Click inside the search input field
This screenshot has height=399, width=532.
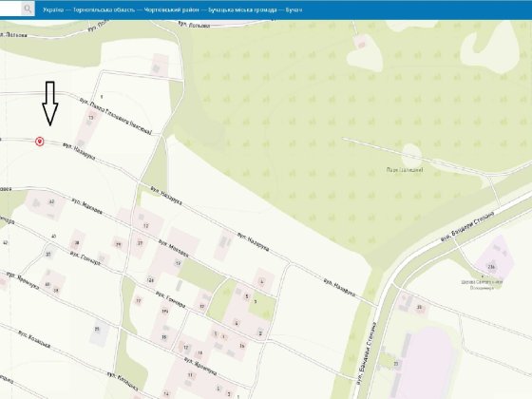[x=10, y=9]
